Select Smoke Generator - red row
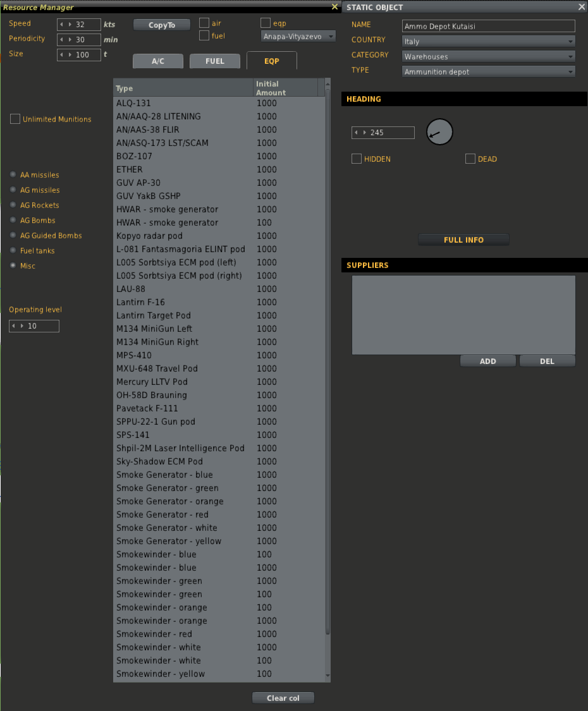Image resolution: width=588 pixels, height=711 pixels. (x=219, y=514)
